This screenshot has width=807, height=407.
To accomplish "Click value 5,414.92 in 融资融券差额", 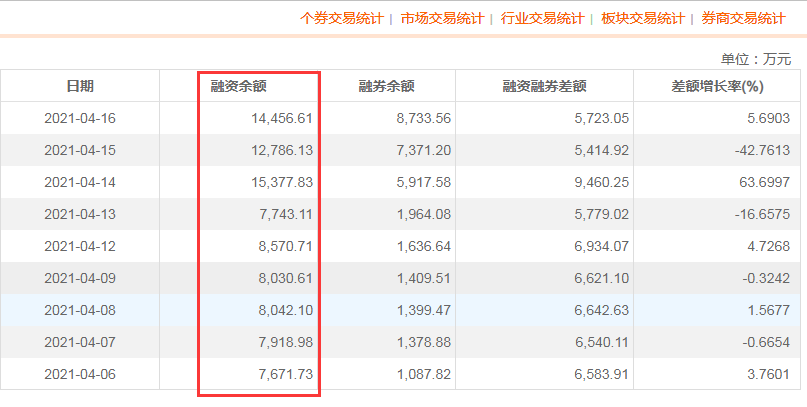I will 602,150.
